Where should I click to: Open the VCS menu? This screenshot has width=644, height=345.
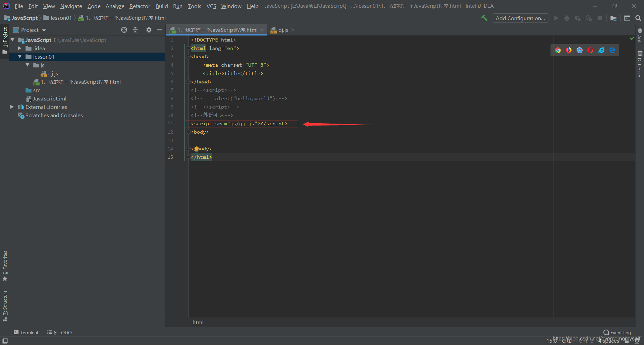(x=211, y=6)
